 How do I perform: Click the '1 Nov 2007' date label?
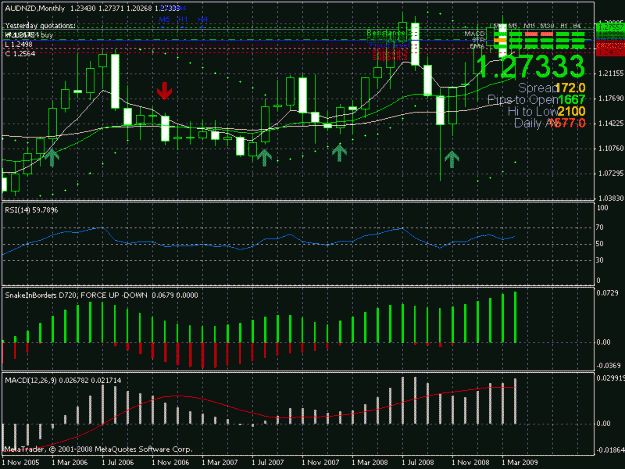pyautogui.click(x=320, y=463)
